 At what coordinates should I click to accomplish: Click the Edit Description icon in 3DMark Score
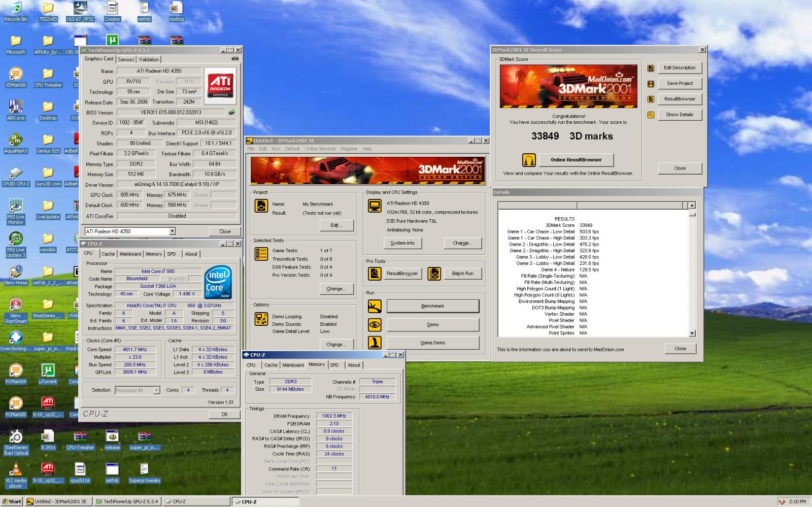pyautogui.click(x=651, y=68)
